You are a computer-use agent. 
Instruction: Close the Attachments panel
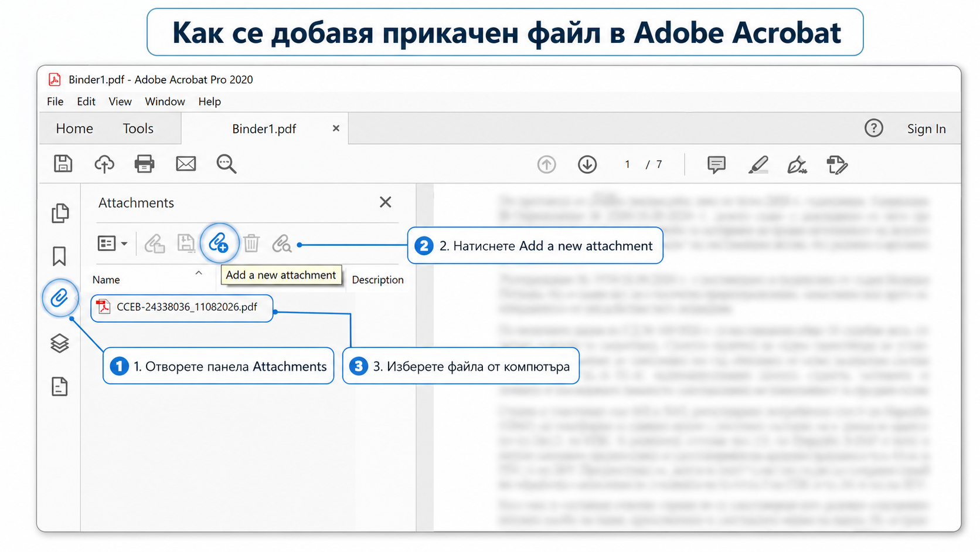[x=385, y=202]
